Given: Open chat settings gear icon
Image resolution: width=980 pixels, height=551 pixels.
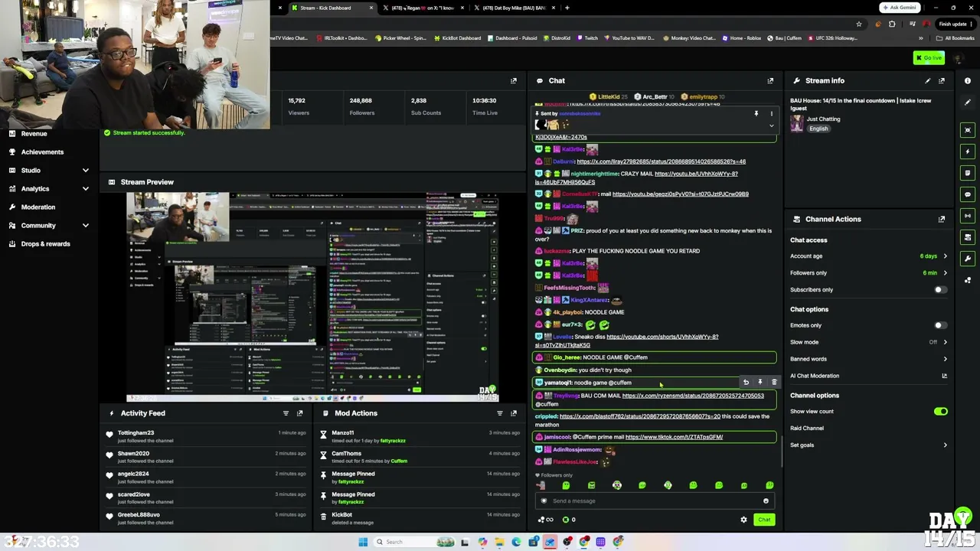Looking at the screenshot, I should click(x=743, y=520).
